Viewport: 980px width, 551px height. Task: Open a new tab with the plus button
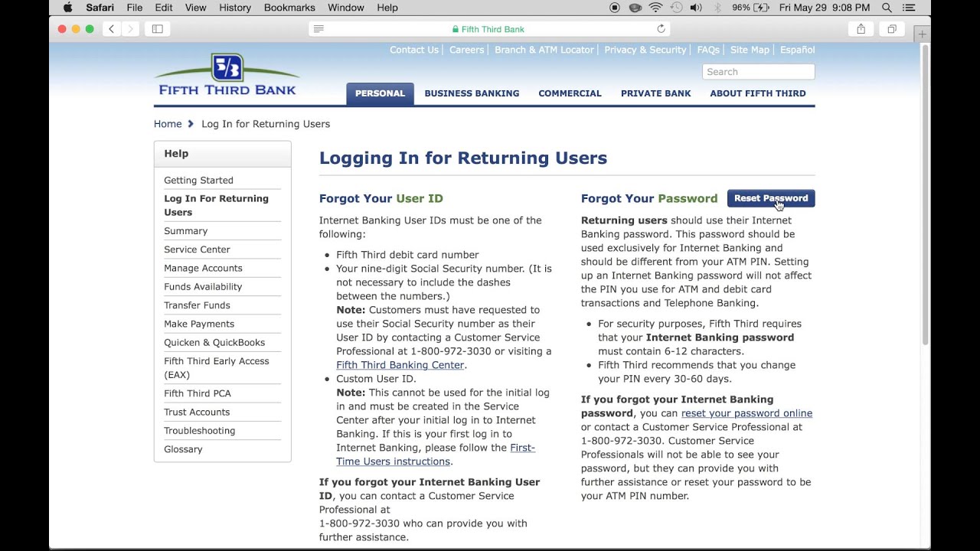click(922, 34)
